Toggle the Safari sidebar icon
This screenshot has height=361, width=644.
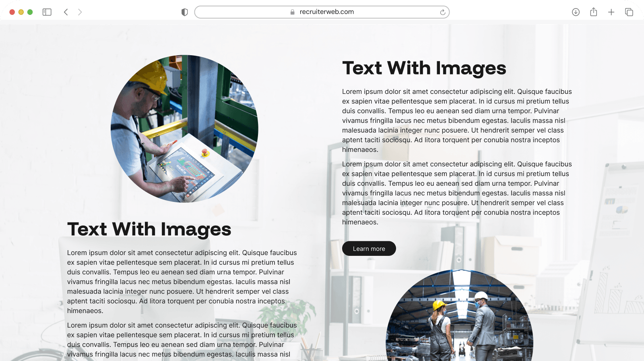[x=47, y=12]
